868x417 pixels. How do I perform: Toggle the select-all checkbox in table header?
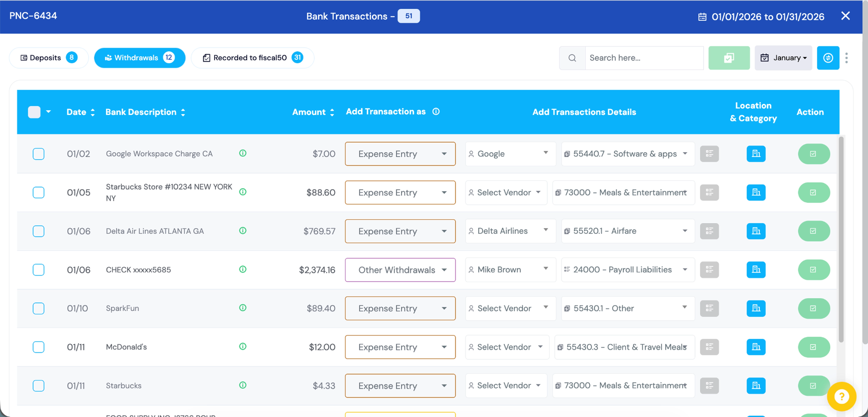coord(34,112)
